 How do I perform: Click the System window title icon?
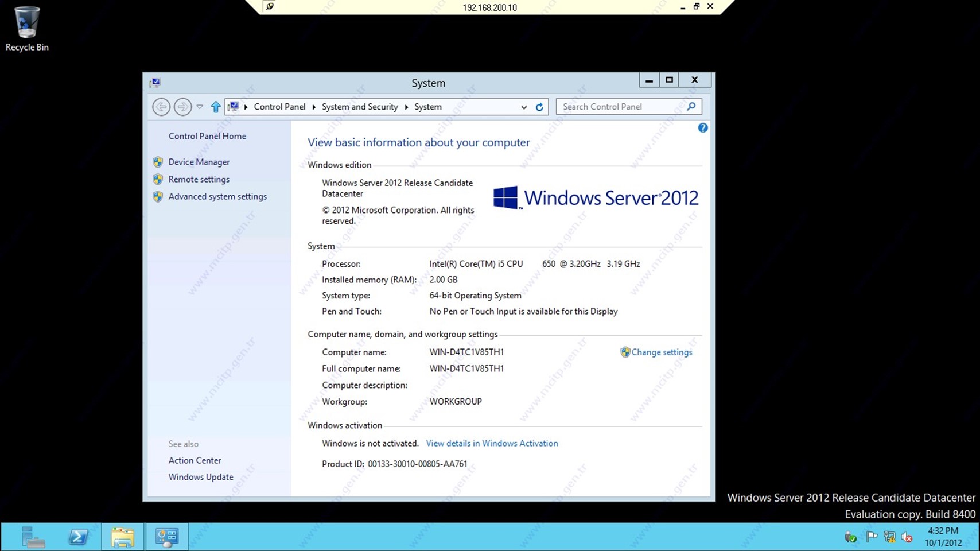tap(155, 83)
